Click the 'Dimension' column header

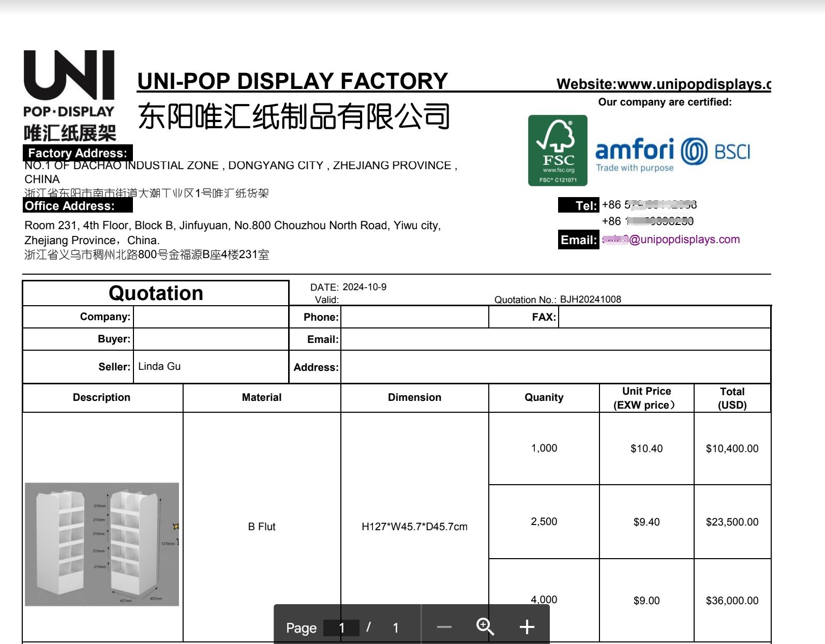pyautogui.click(x=414, y=397)
